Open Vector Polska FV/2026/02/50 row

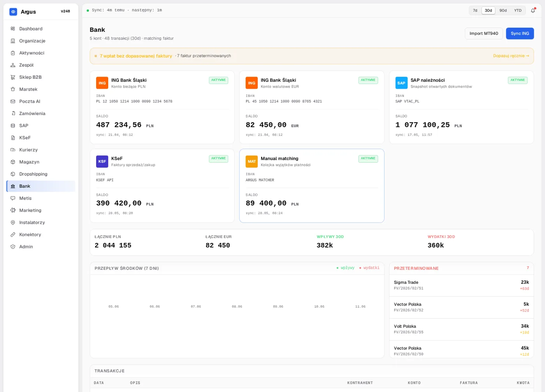point(461,350)
